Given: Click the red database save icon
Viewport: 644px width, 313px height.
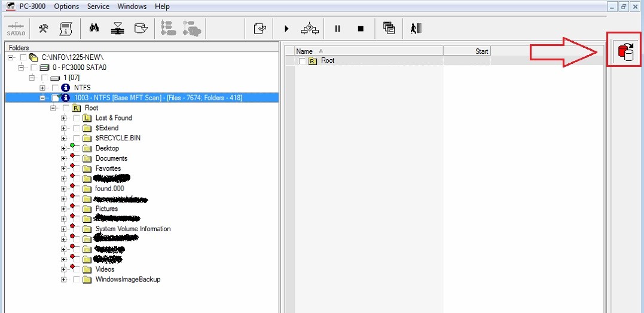Looking at the screenshot, I should click(625, 51).
